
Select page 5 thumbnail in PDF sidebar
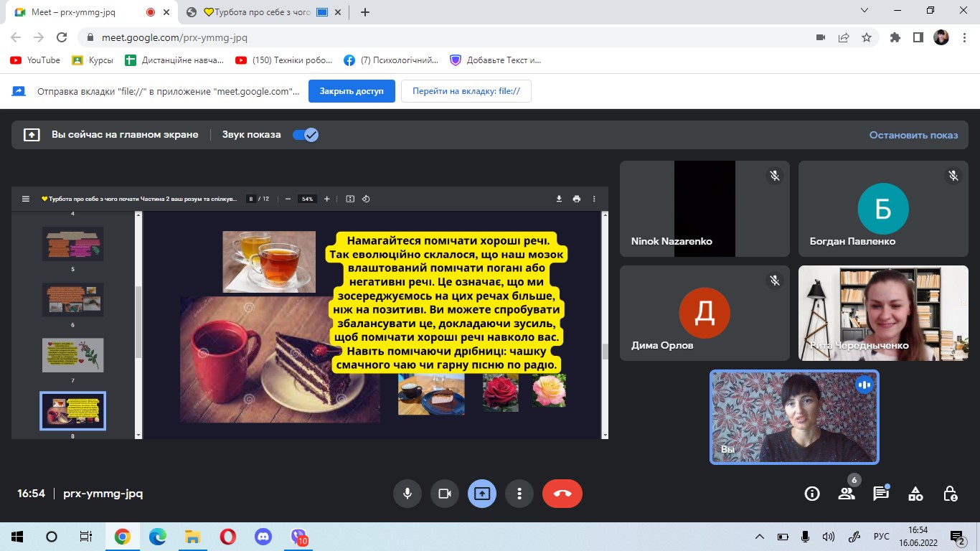click(x=72, y=244)
